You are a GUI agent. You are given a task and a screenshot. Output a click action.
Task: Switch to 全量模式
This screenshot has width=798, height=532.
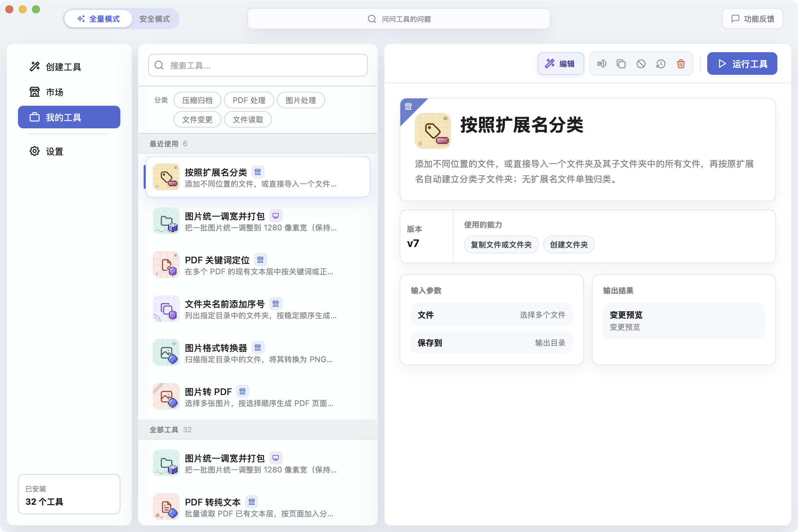click(98, 19)
